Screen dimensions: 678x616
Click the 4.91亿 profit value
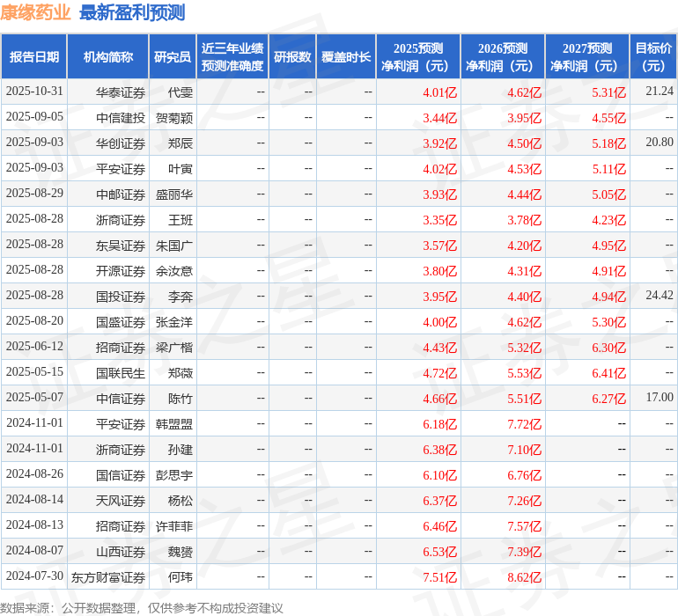(608, 271)
